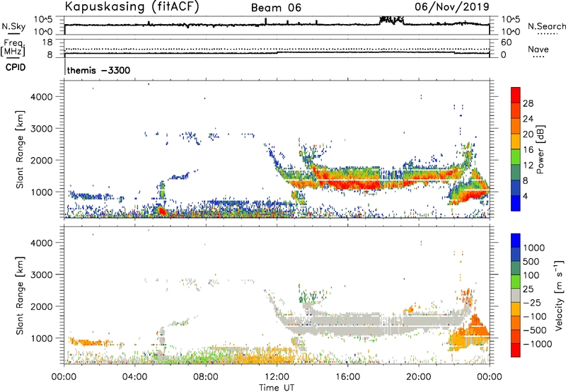Click the 'Time UT' axis label
The height and width of the screenshot is (392, 566).
tap(277, 388)
